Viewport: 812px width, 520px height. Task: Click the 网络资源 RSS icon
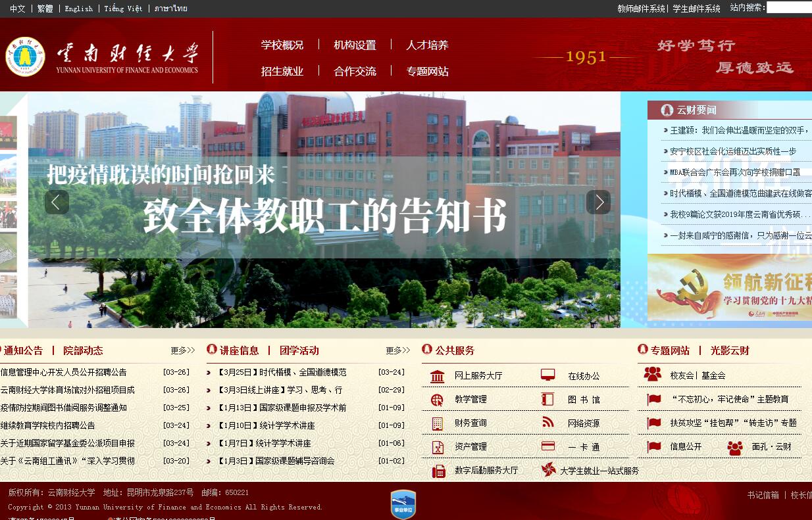coord(547,423)
